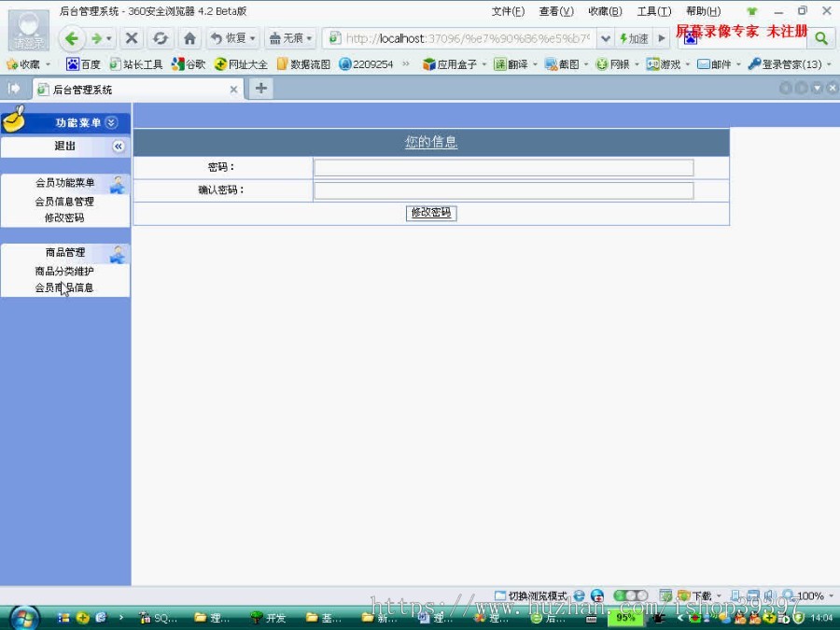Click the 14:04 system clock
This screenshot has width=840, height=630.
point(821,618)
